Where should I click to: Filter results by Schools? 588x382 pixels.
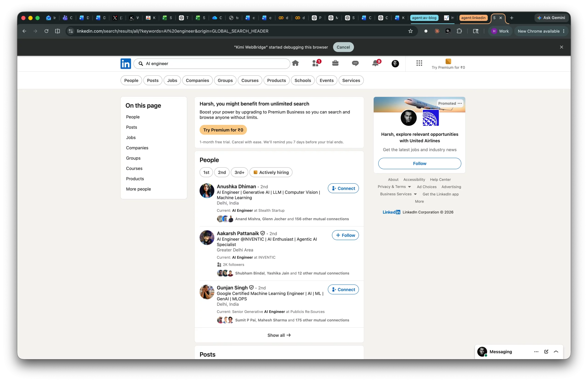coord(303,80)
